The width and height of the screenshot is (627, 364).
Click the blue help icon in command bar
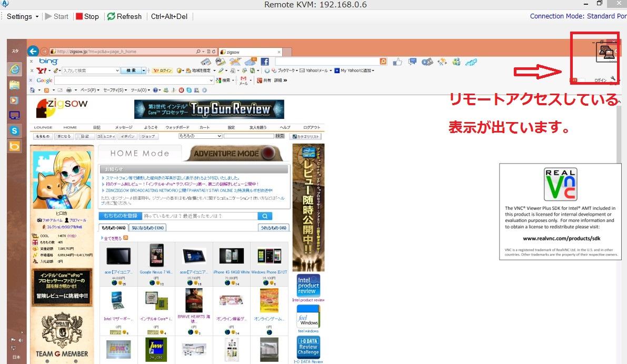(155, 90)
